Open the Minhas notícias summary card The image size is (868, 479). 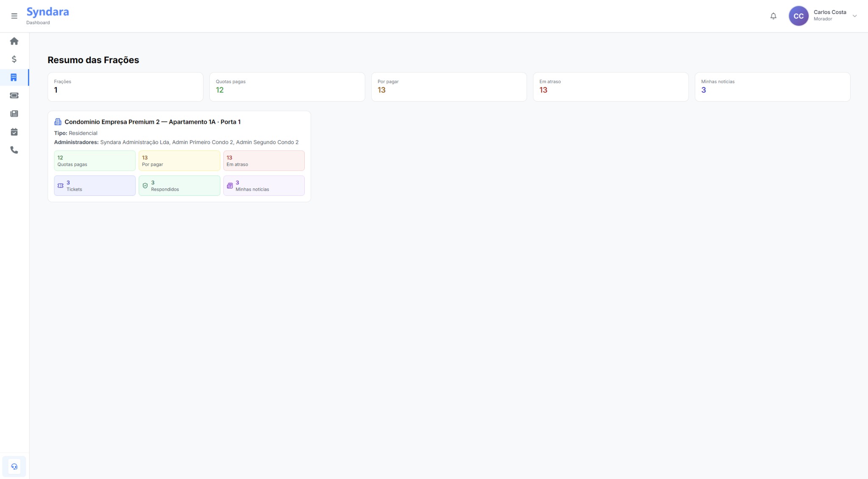pyautogui.click(x=772, y=87)
